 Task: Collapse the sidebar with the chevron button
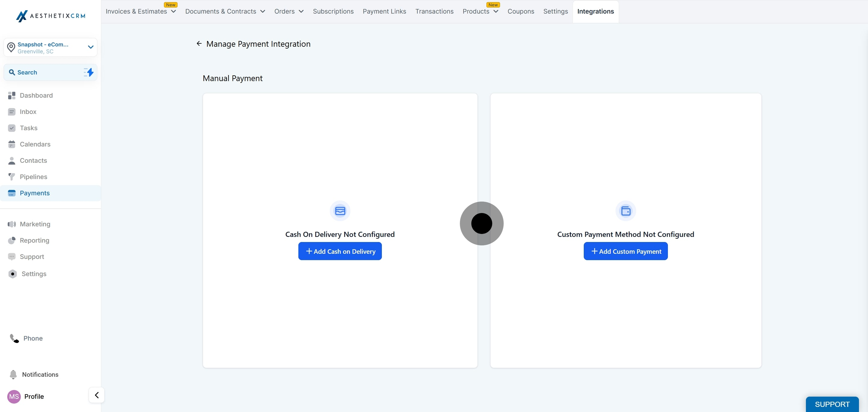(97, 395)
